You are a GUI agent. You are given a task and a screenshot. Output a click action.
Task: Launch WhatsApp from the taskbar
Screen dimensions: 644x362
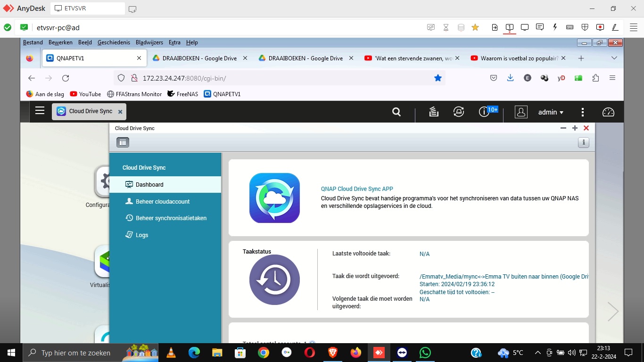[425, 353]
